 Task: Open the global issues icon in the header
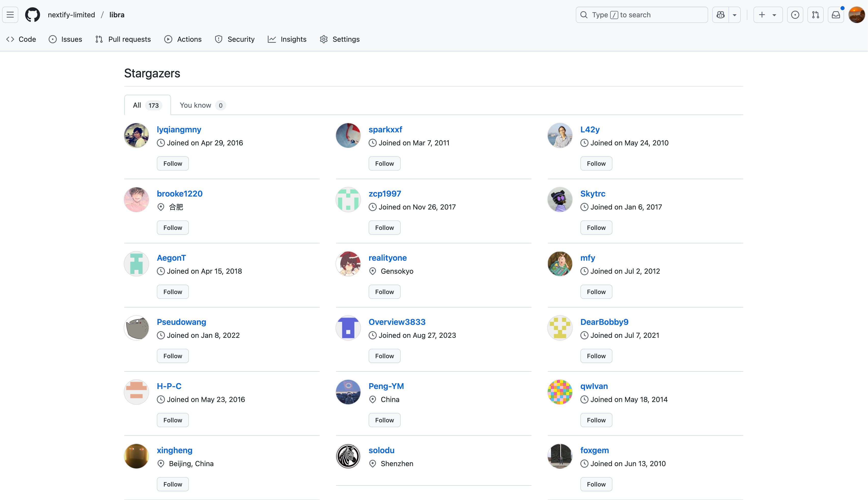click(795, 15)
